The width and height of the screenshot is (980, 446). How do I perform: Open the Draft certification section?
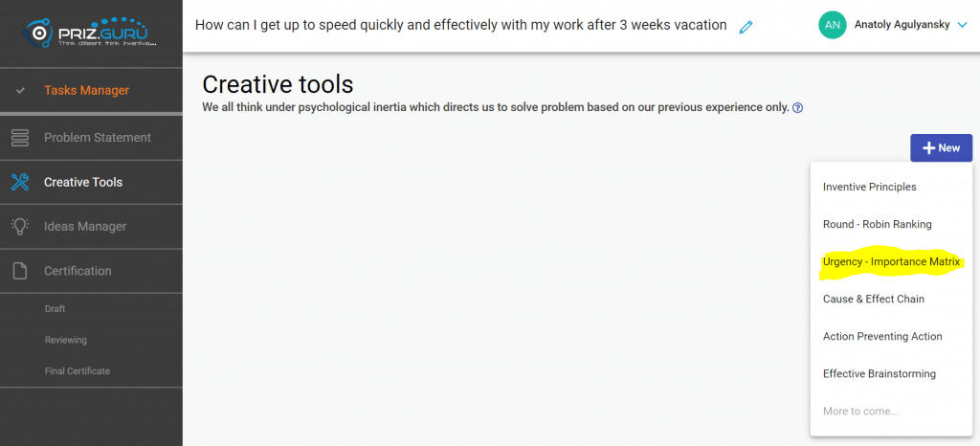pyautogui.click(x=55, y=309)
